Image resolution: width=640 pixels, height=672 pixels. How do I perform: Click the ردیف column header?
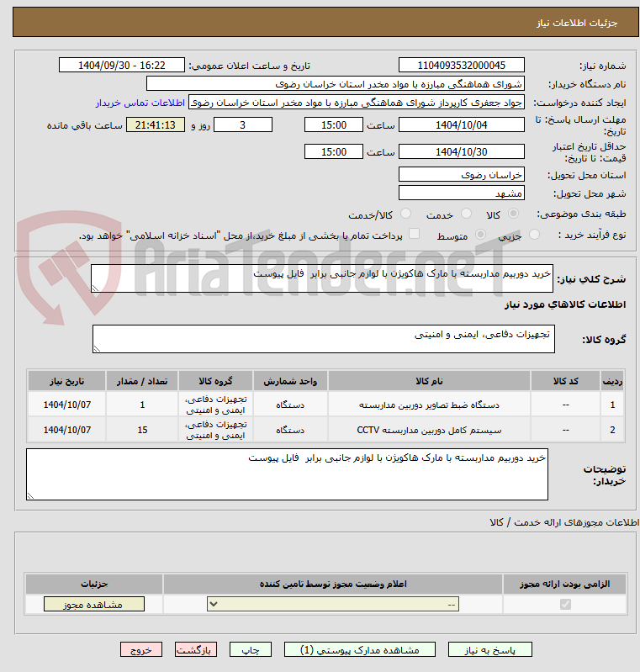(612, 381)
